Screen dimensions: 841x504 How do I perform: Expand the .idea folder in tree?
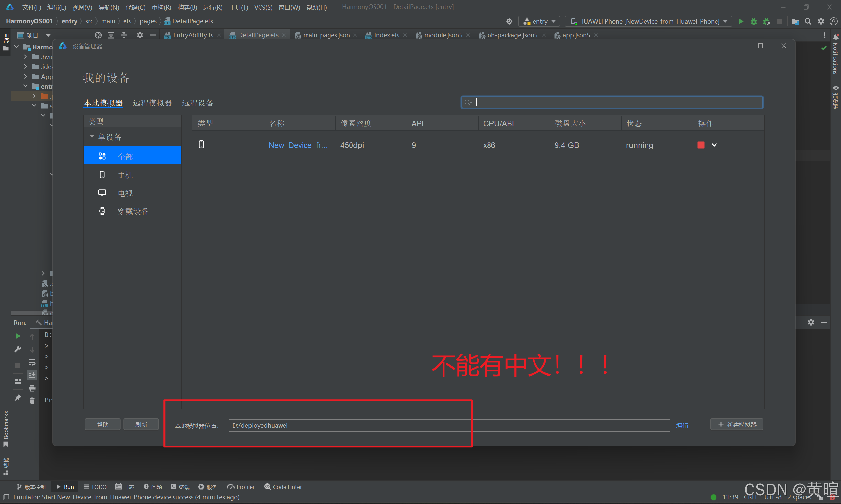pyautogui.click(x=26, y=67)
